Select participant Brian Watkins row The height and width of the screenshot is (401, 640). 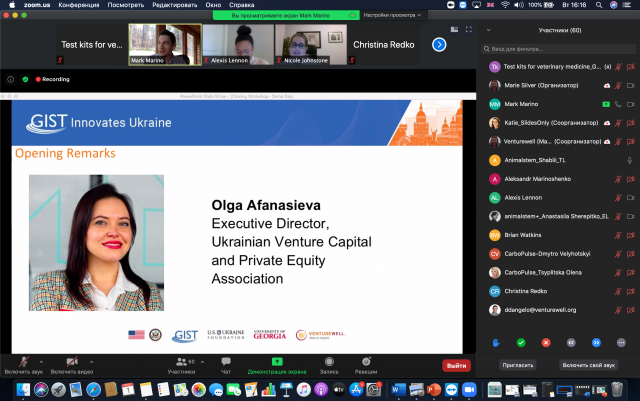coord(558,235)
